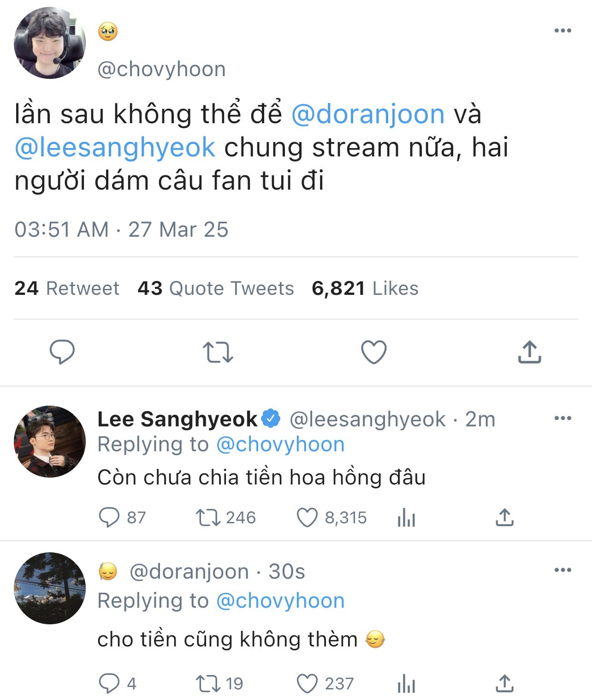592x700 pixels.
Task: Reply to the main chovyhoon tweet
Action: pos(62,352)
